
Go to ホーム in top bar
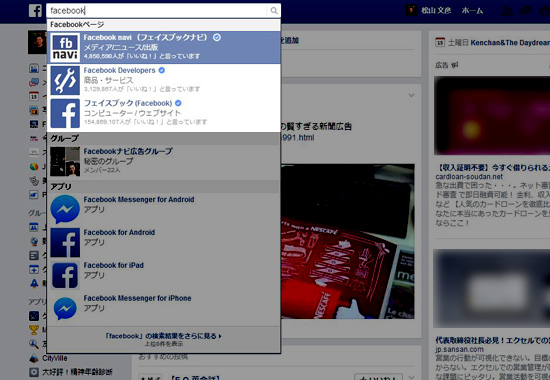[472, 11]
